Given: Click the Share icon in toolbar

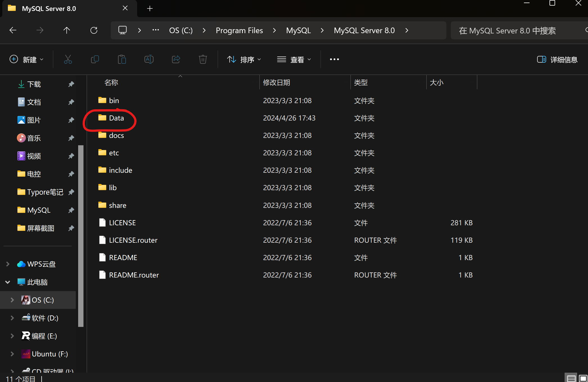Looking at the screenshot, I should click(176, 59).
